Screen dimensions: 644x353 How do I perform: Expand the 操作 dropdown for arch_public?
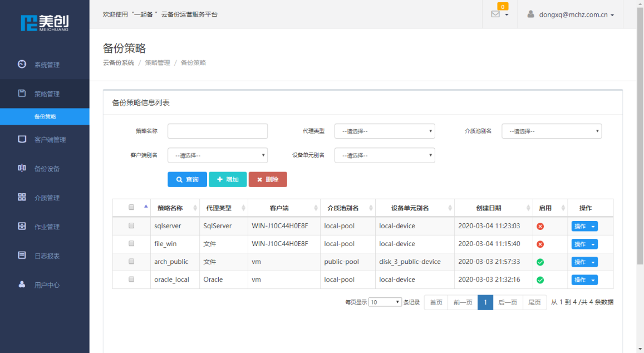click(x=584, y=262)
